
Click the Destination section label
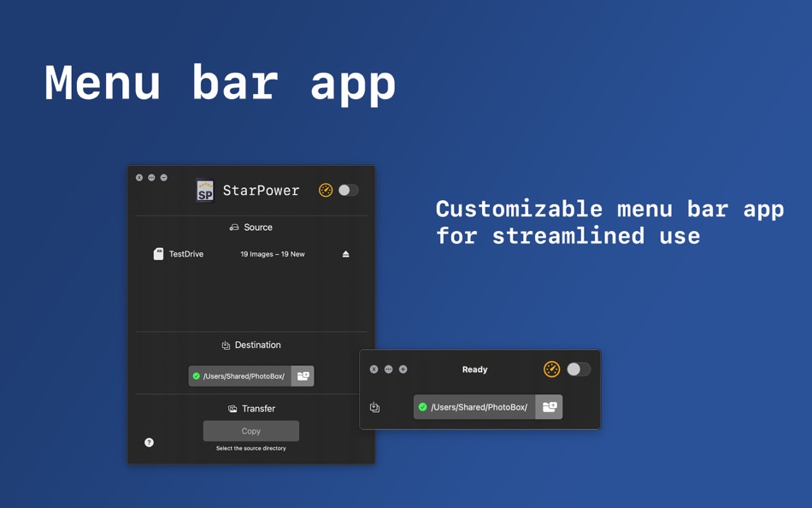[x=258, y=345]
